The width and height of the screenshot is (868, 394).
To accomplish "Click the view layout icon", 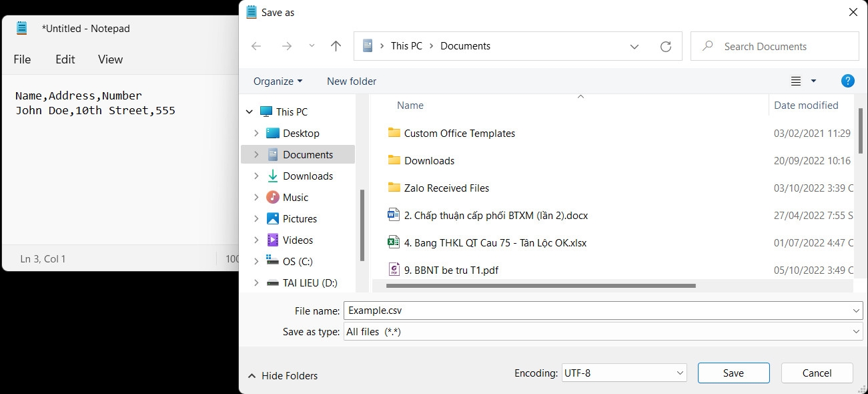I will point(796,81).
